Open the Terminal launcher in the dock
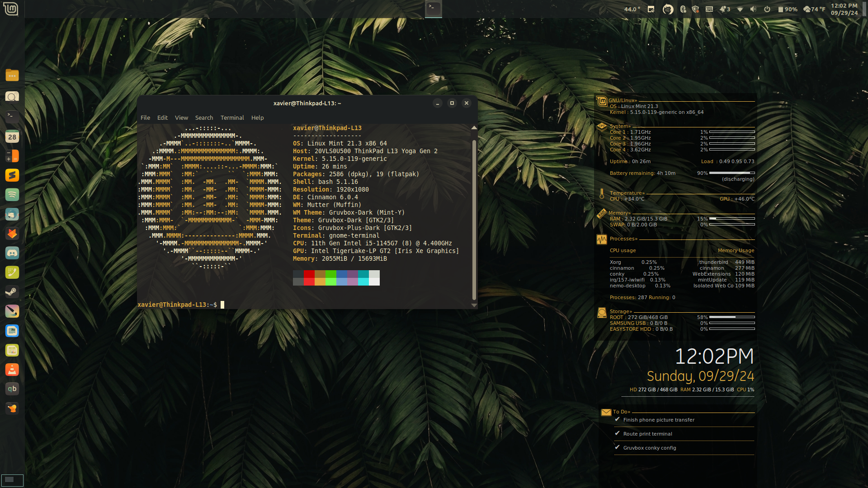The height and width of the screenshot is (488, 868). tap(12, 117)
